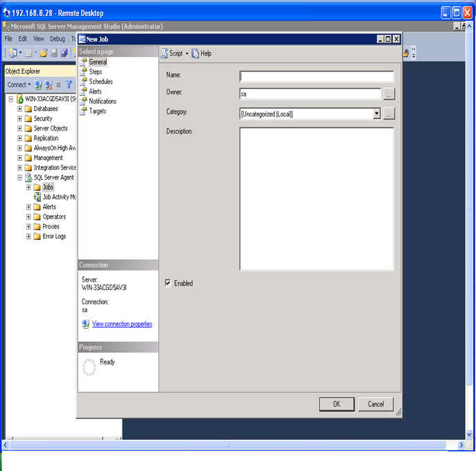This screenshot has width=476, height=471.
Task: Click the Save floppy-disk toolbar icon
Action: pos(54,53)
